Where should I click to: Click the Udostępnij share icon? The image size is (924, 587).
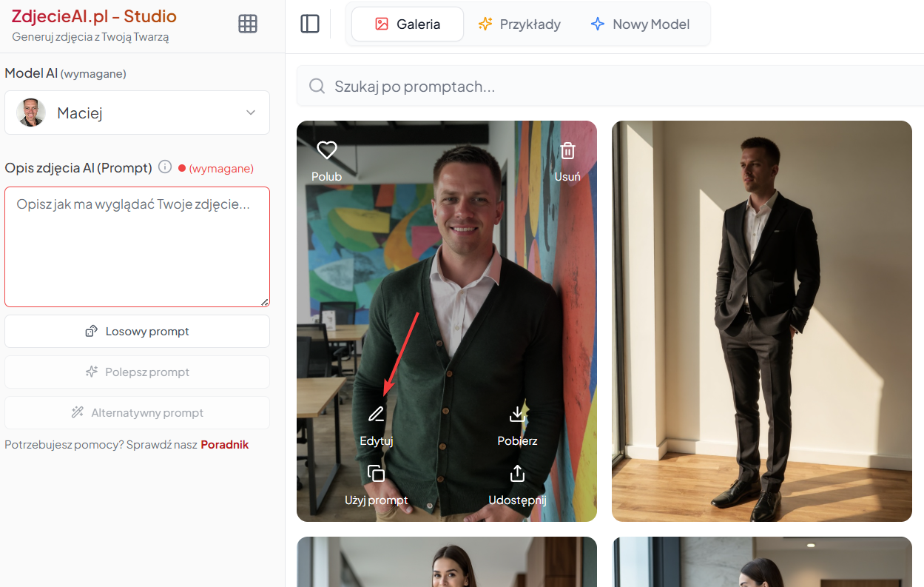(517, 474)
